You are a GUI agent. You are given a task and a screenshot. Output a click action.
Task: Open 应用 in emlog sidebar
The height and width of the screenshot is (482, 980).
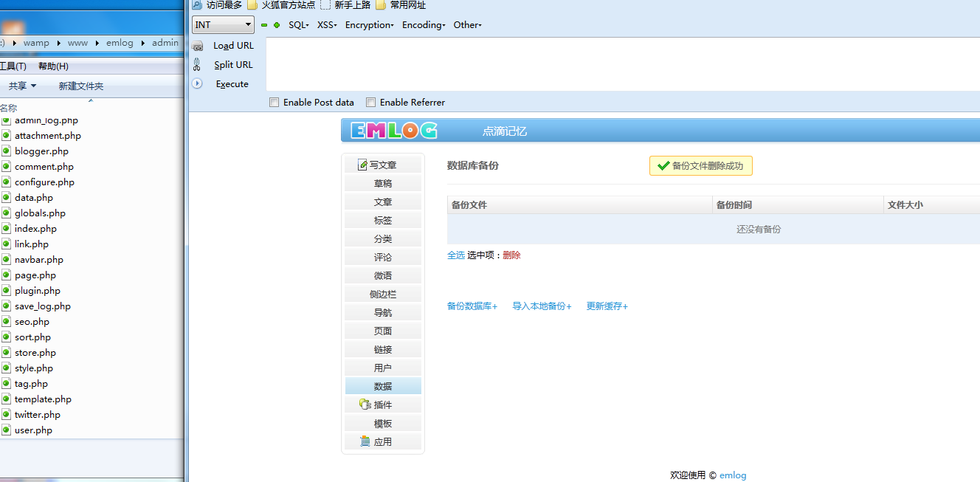[383, 441]
